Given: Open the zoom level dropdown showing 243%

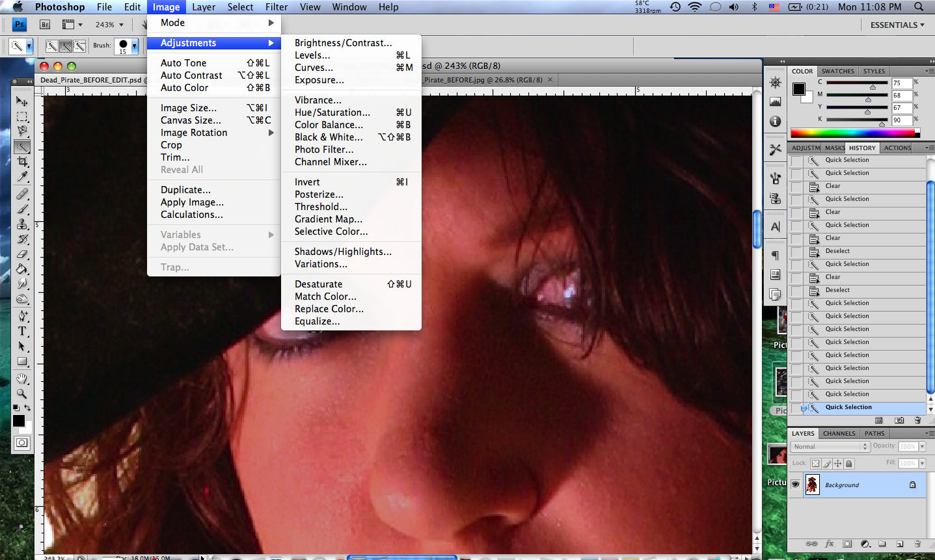Looking at the screenshot, I should 121,25.
